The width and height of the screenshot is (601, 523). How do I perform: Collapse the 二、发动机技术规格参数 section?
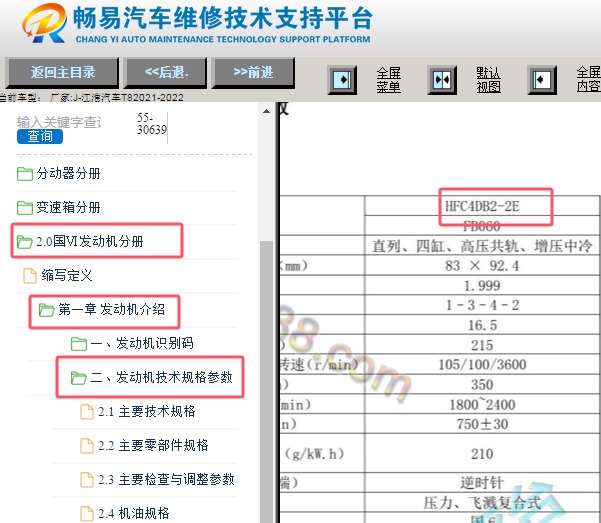coord(161,377)
